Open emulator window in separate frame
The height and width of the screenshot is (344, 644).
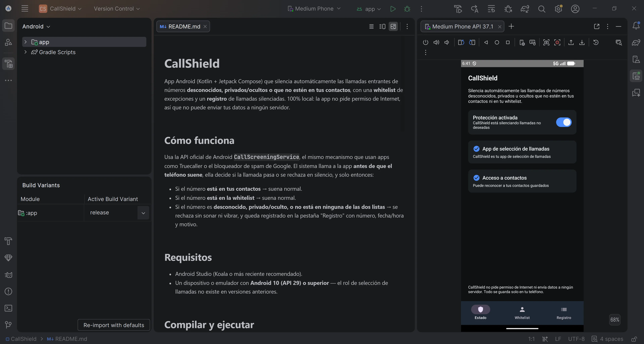click(x=597, y=26)
